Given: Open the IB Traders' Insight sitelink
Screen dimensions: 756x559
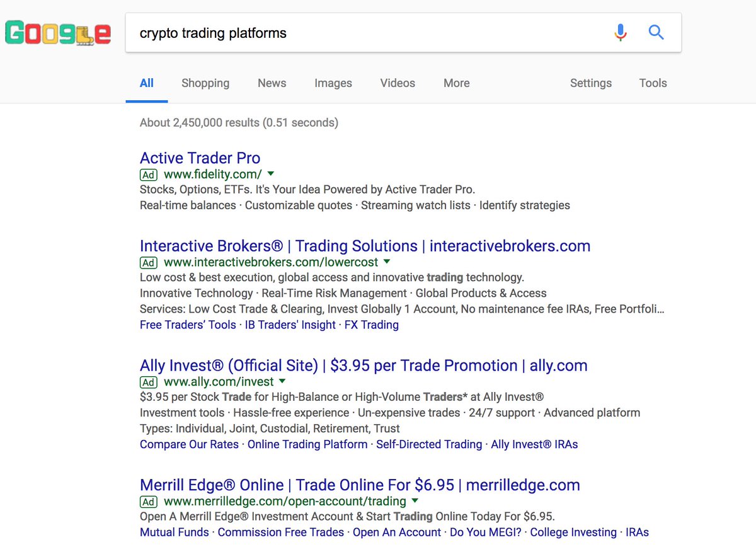Looking at the screenshot, I should 290,325.
